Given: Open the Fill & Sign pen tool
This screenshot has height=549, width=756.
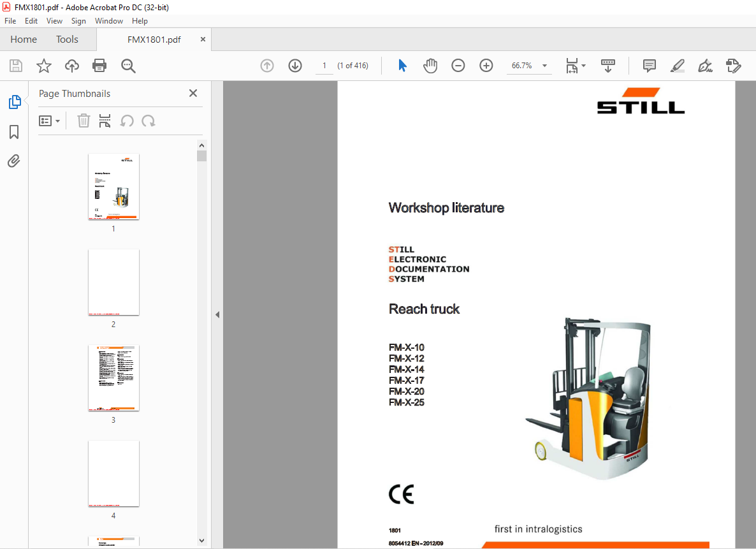Looking at the screenshot, I should (x=706, y=66).
